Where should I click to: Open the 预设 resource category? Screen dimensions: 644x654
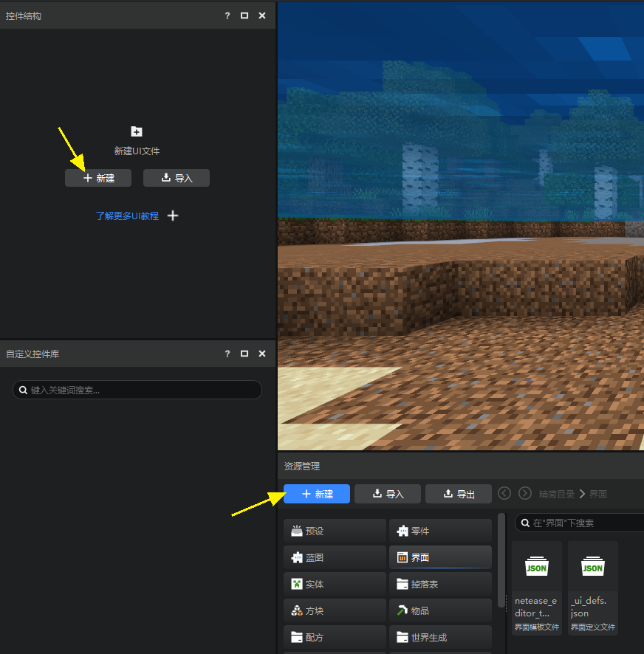[335, 531]
